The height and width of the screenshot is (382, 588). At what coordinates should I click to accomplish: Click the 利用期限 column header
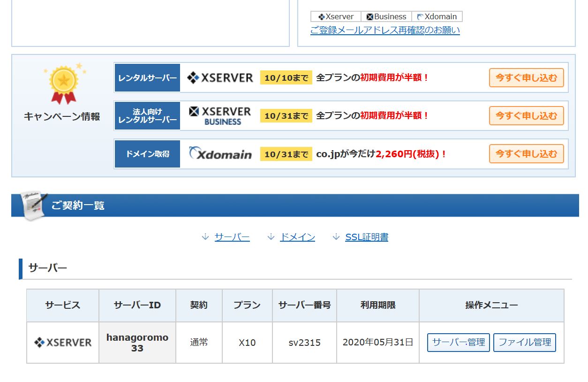coord(378,306)
